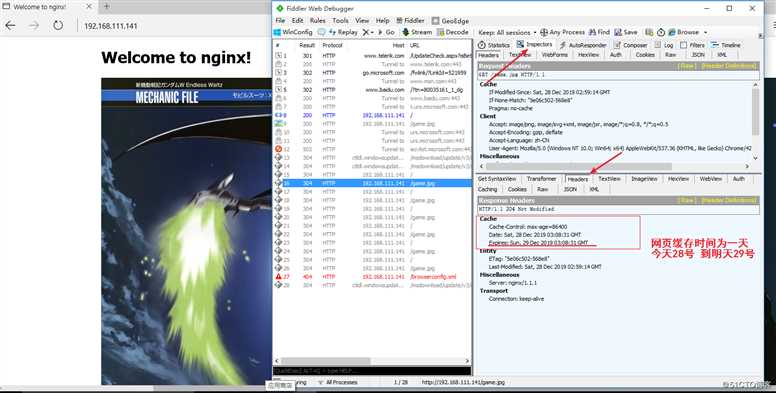The width and height of the screenshot is (776, 393).
Task: Click the QuickExec command box
Action: tap(372, 371)
